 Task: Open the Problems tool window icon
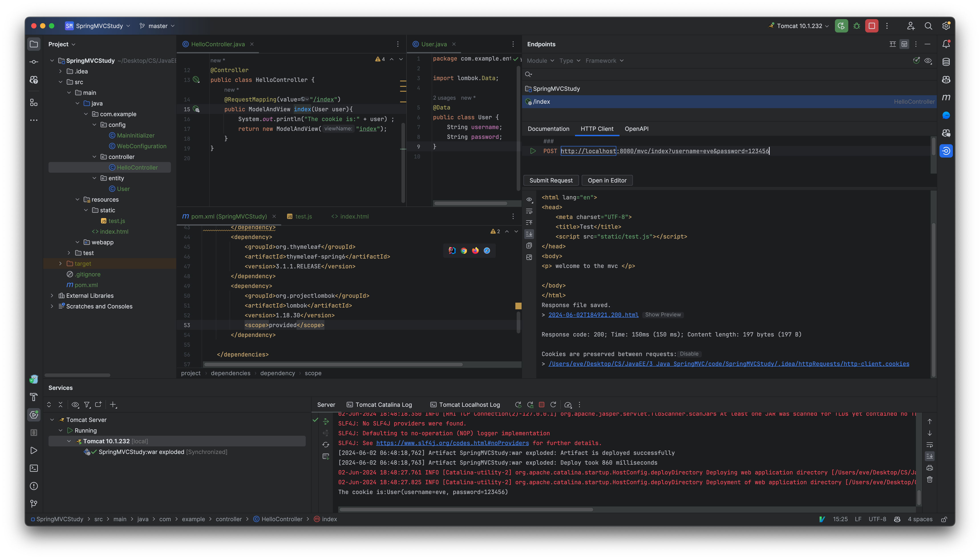pyautogui.click(x=34, y=486)
